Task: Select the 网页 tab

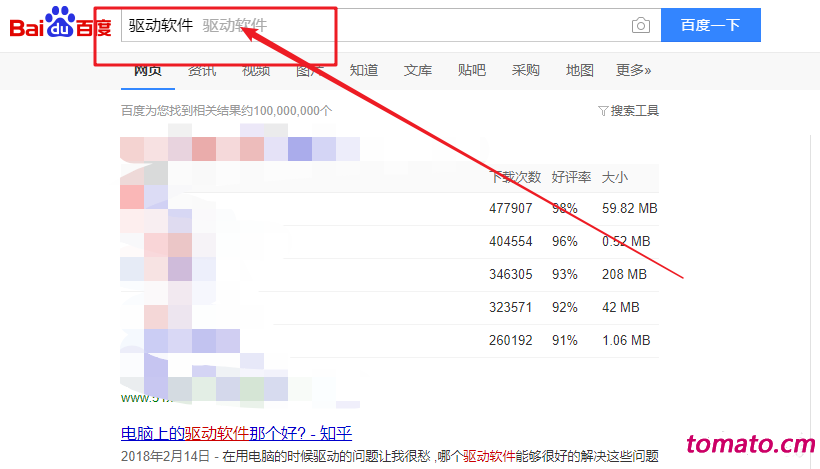Action: tap(147, 70)
